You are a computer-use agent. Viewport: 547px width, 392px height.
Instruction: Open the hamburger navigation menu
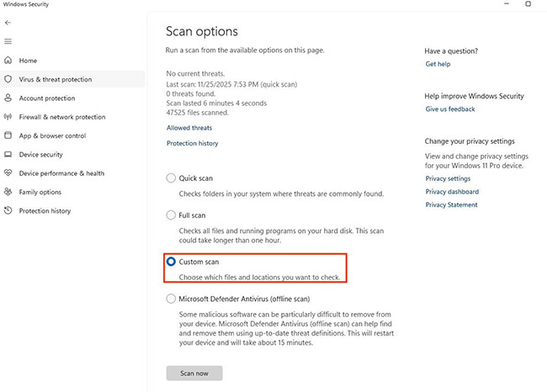pos(8,41)
